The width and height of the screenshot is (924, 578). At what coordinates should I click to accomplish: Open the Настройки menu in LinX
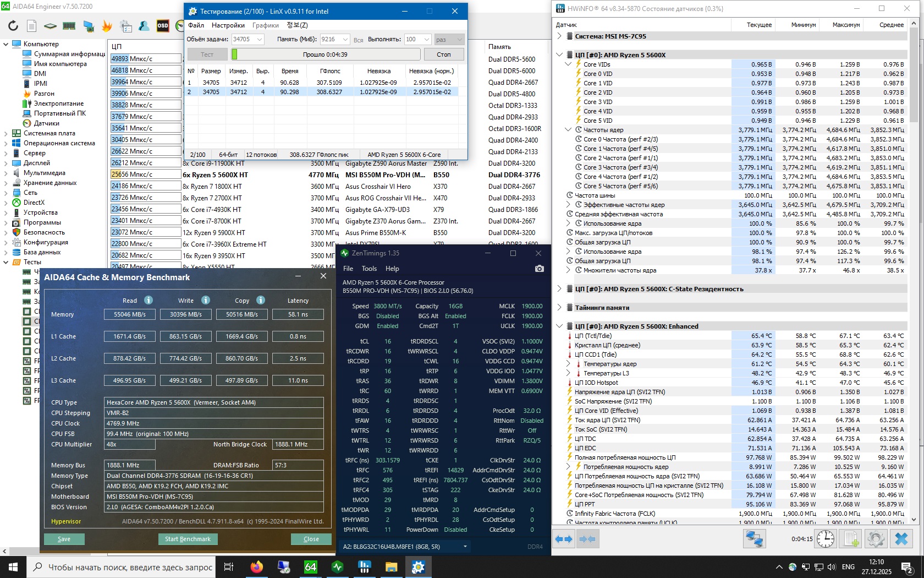[228, 25]
